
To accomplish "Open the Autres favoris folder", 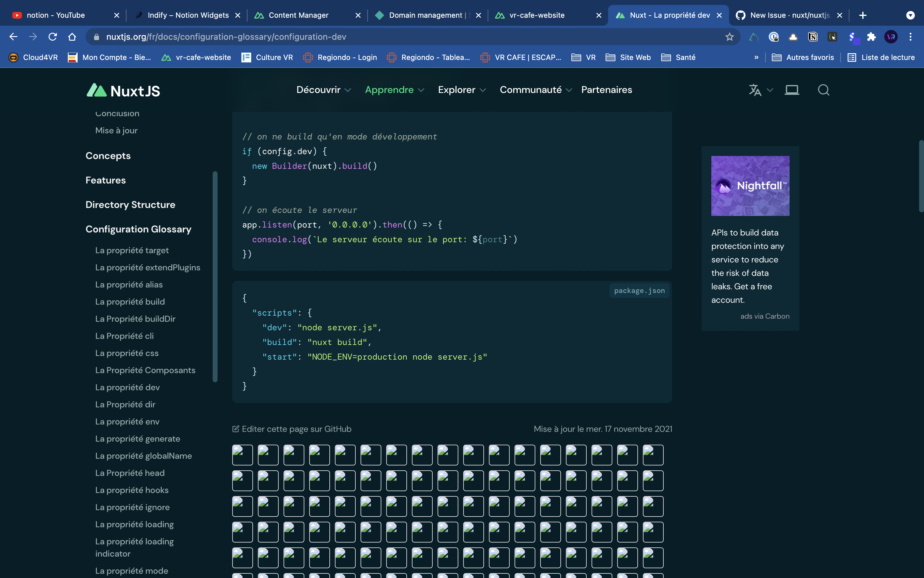I will click(803, 57).
